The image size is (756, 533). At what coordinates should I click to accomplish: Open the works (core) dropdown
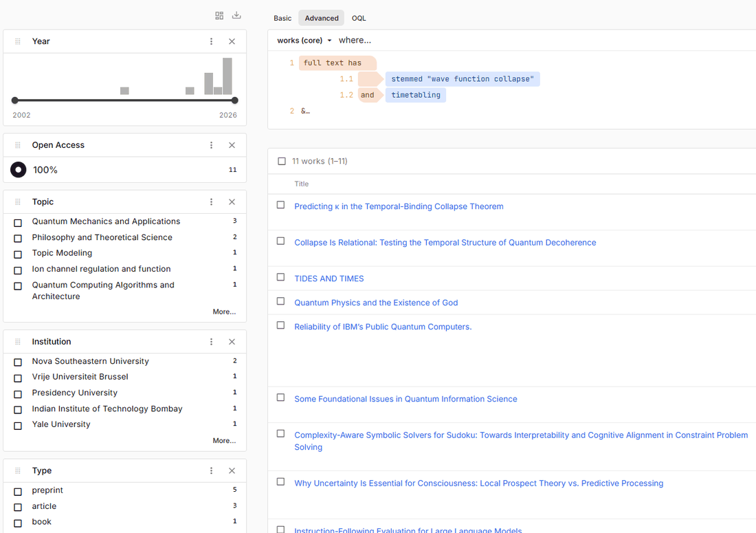[x=304, y=41]
